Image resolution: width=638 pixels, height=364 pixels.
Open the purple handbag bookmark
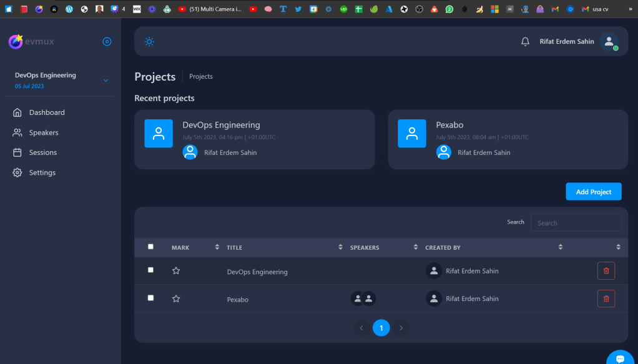[540, 9]
